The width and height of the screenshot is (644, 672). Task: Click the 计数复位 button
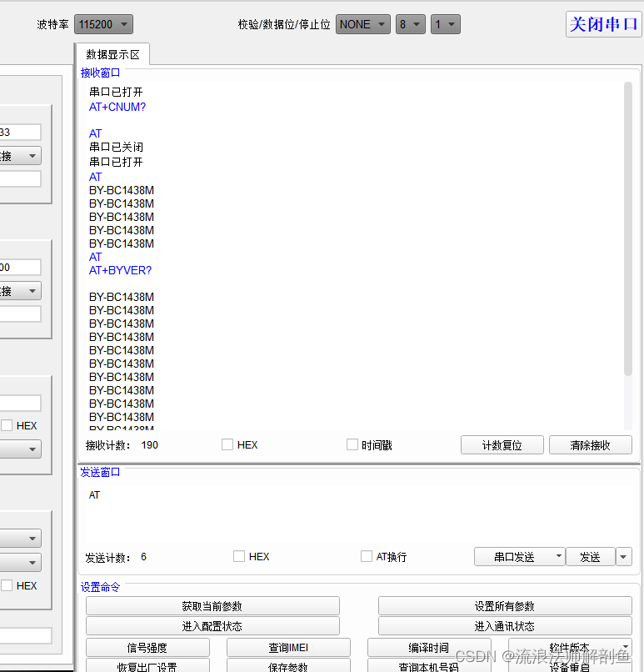tap(502, 445)
